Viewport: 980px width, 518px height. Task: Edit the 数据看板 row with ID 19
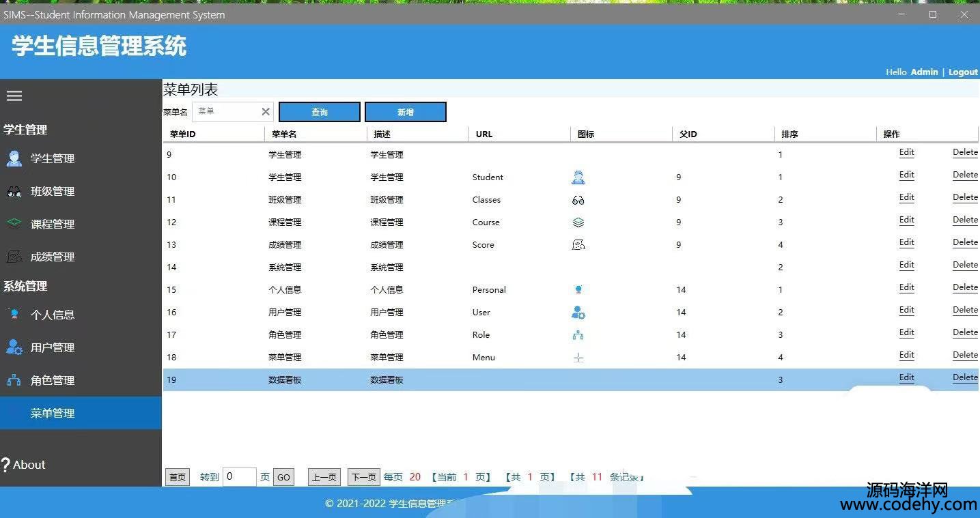click(x=906, y=378)
